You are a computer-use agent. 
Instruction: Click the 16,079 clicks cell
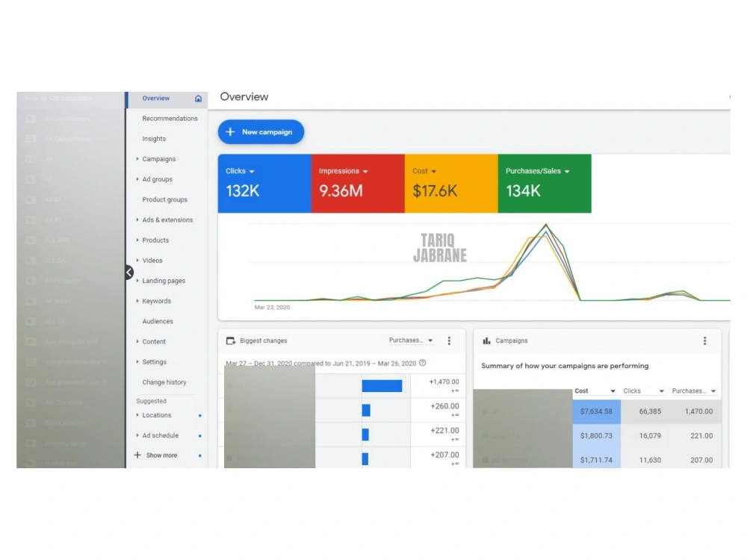[650, 436]
